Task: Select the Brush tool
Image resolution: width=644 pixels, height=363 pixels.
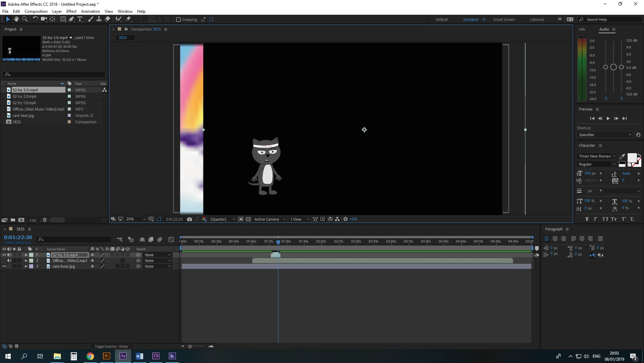Action: point(91,19)
